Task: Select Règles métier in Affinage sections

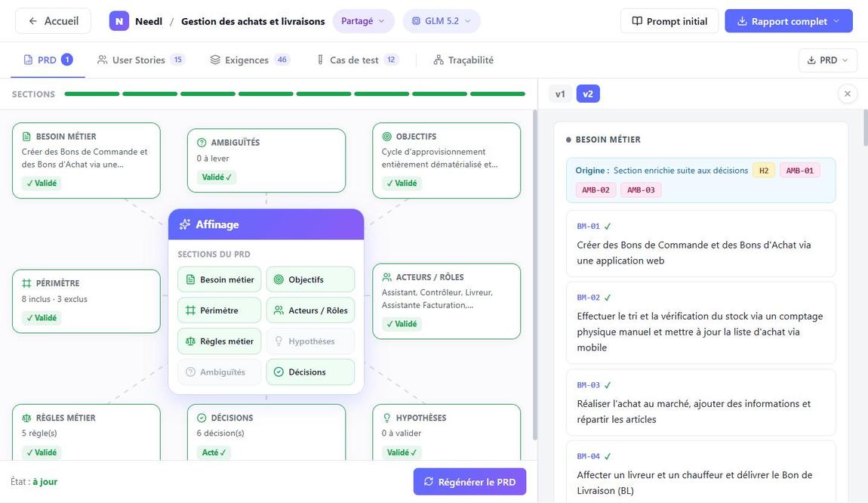Action: 219,341
